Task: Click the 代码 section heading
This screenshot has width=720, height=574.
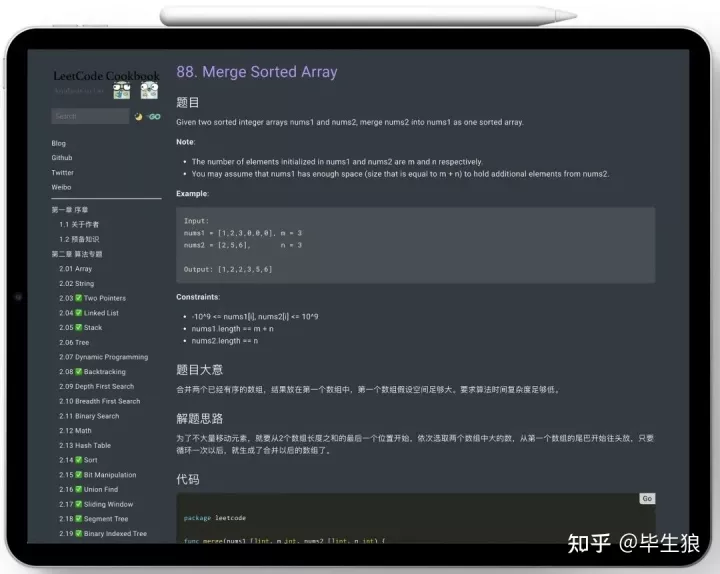Action: [188, 479]
